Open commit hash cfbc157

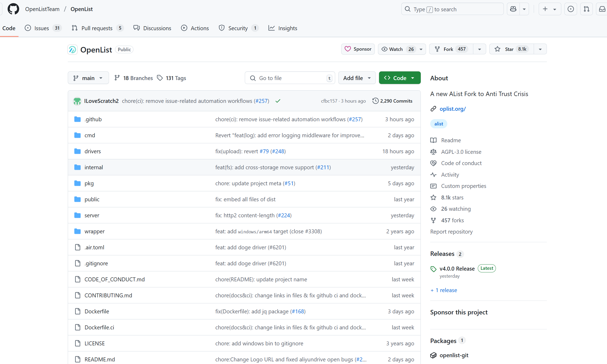tap(329, 101)
